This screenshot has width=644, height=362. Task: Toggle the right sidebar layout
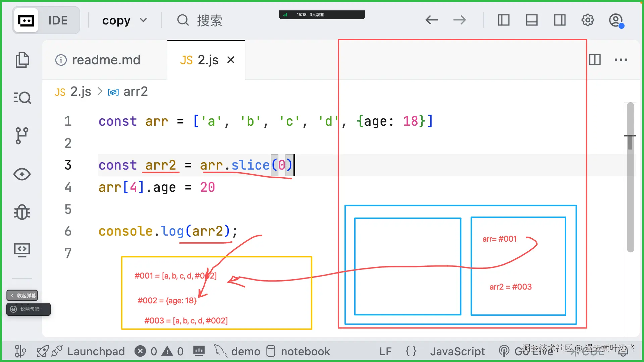pos(560,20)
